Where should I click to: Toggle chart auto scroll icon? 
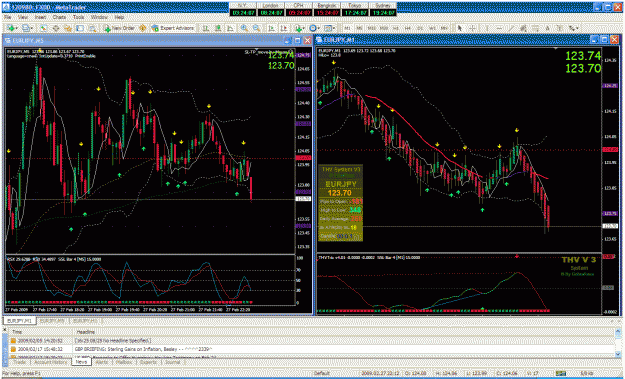tap(271, 28)
